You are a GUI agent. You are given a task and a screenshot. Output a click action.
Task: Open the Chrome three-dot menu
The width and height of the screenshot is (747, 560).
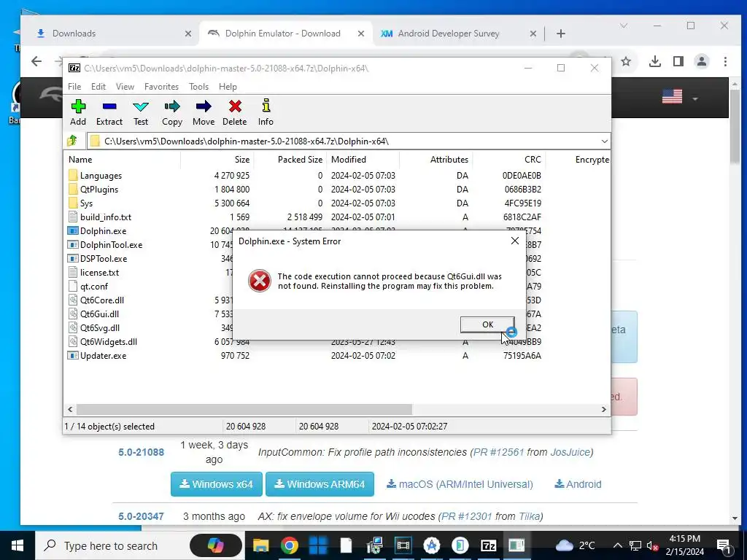click(725, 61)
